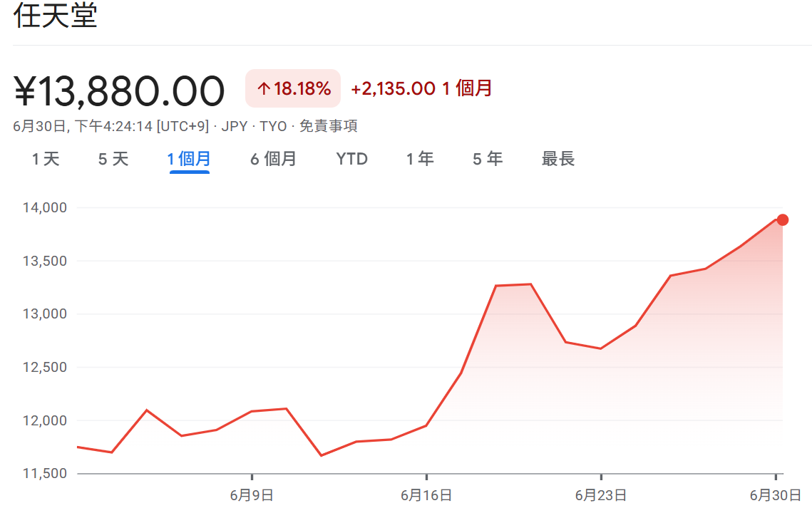Open the 免責事項 disclaimer link

click(328, 127)
